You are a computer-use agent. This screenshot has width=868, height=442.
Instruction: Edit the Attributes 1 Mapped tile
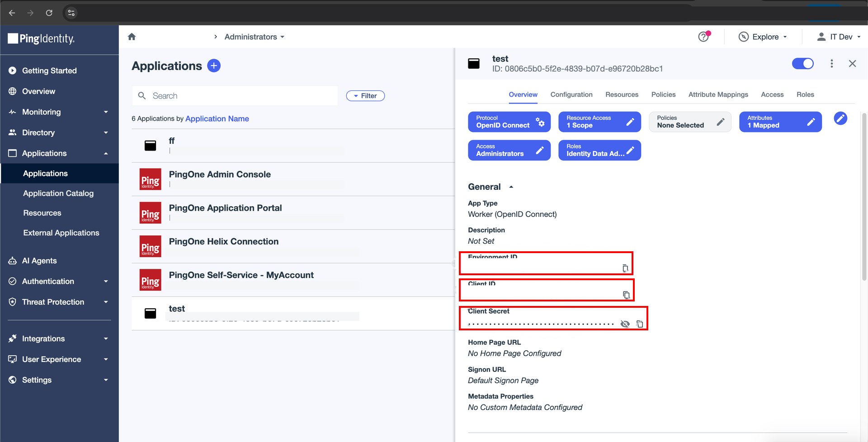click(x=780, y=122)
